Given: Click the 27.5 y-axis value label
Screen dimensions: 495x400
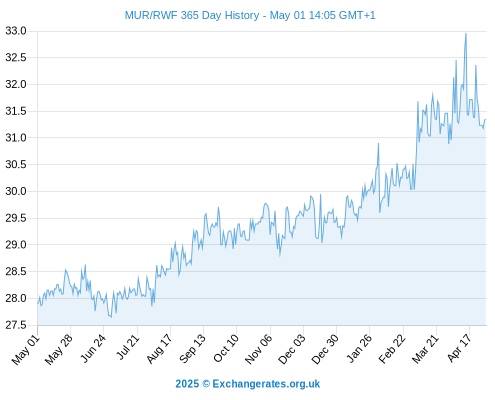Looking at the screenshot, I should (x=15, y=325).
